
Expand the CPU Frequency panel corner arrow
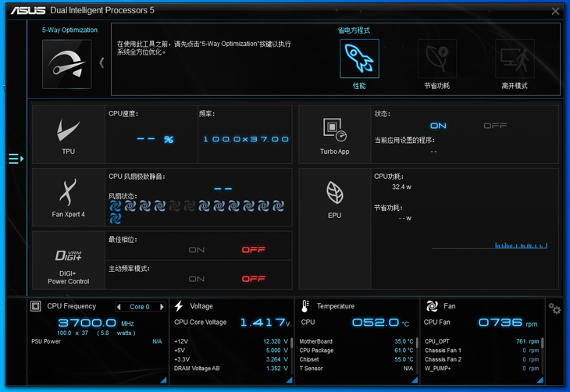pyautogui.click(x=164, y=380)
